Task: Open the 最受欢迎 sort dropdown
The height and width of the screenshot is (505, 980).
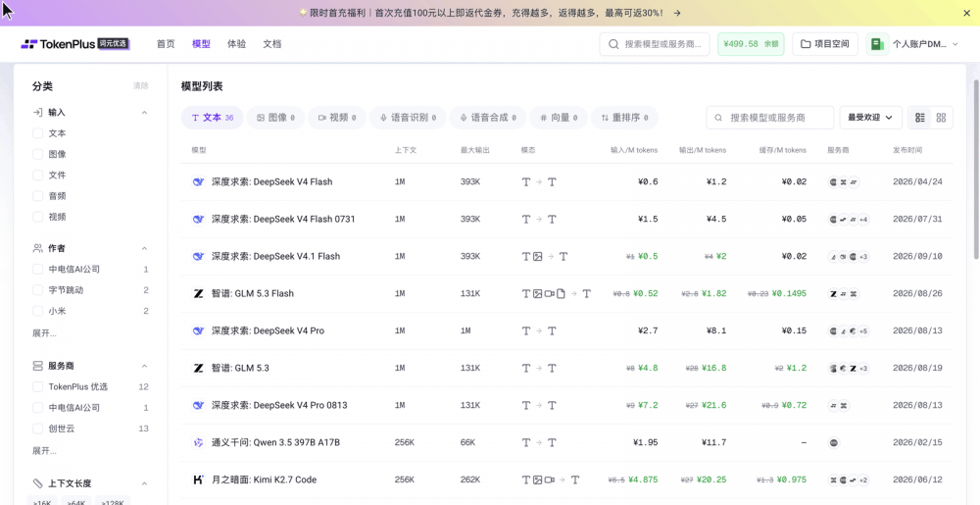Action: pos(870,118)
